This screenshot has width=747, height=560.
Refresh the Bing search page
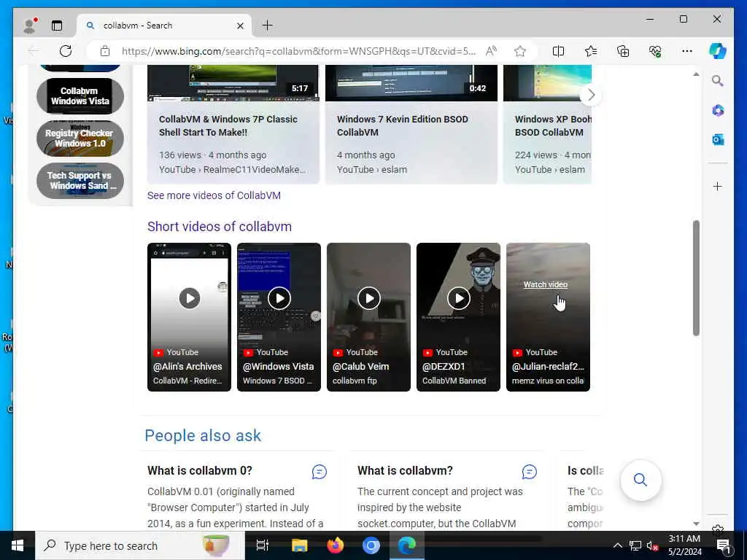tap(65, 51)
